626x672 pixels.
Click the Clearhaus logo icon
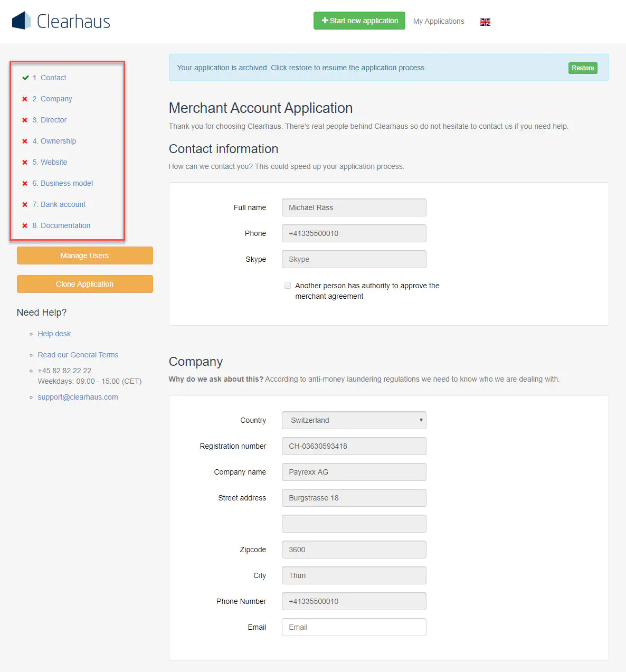click(x=22, y=21)
